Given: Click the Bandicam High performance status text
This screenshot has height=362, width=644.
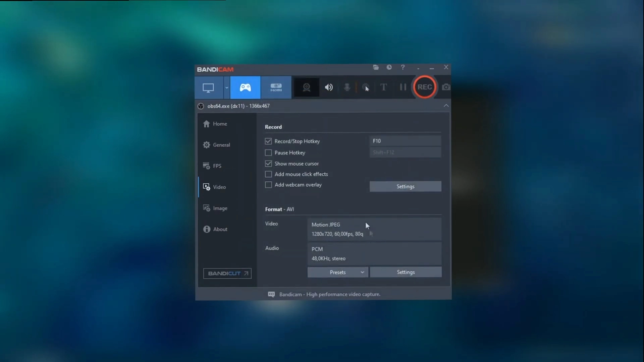Looking at the screenshot, I should pyautogui.click(x=330, y=294).
